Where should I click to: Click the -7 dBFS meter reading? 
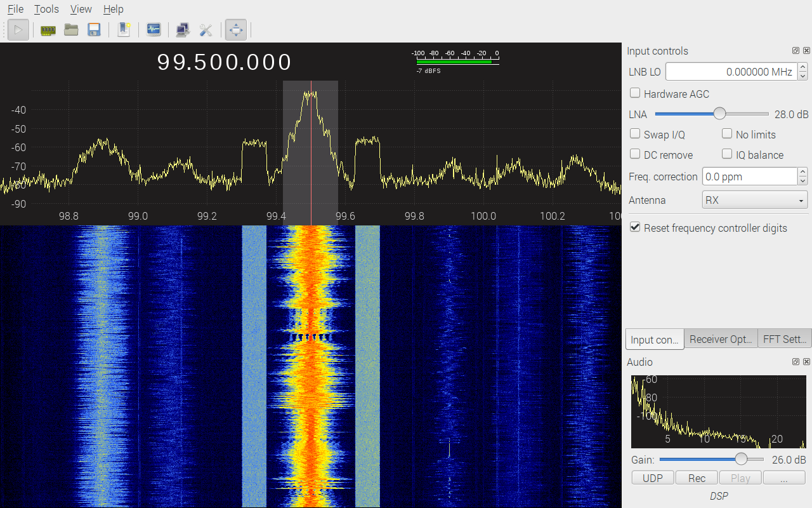[428, 71]
